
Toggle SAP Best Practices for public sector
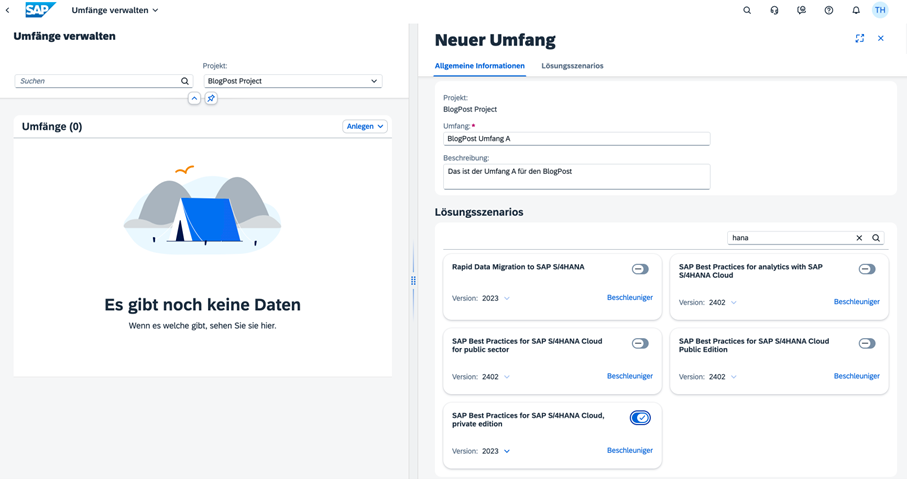pos(640,343)
